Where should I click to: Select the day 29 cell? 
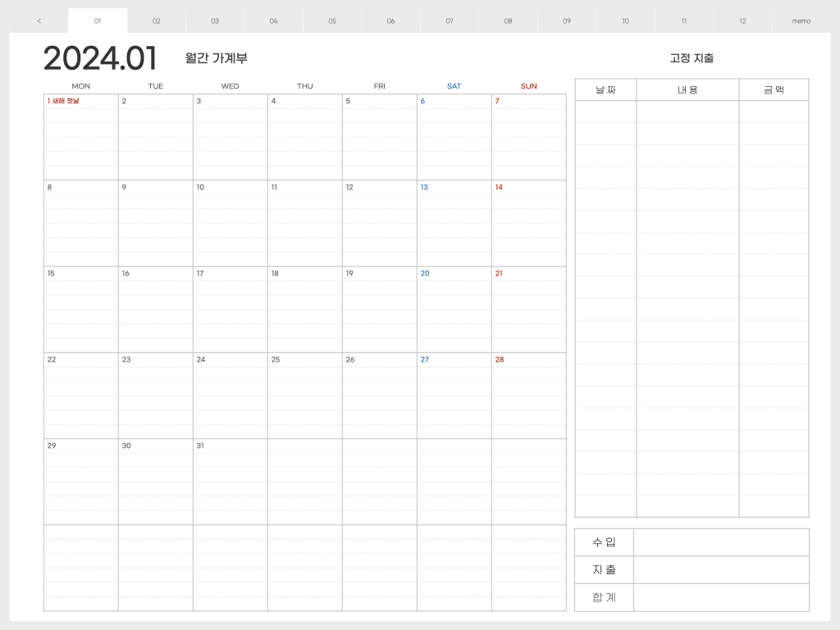[81, 482]
